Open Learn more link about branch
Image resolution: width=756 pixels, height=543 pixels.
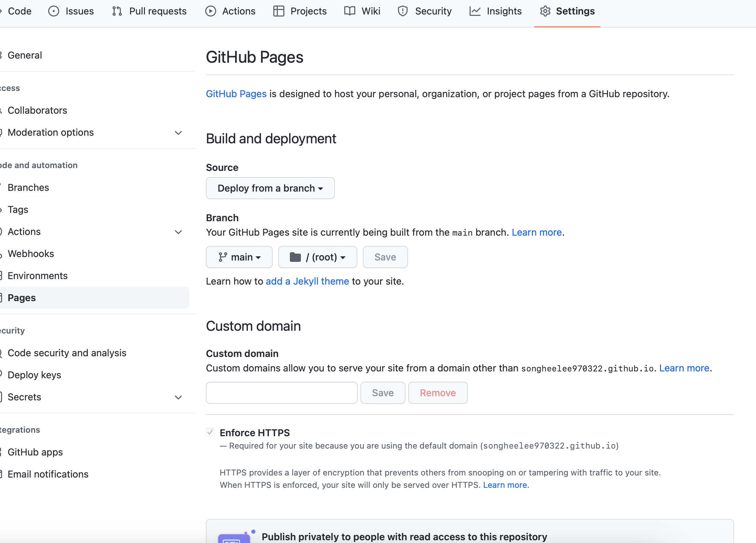click(537, 232)
